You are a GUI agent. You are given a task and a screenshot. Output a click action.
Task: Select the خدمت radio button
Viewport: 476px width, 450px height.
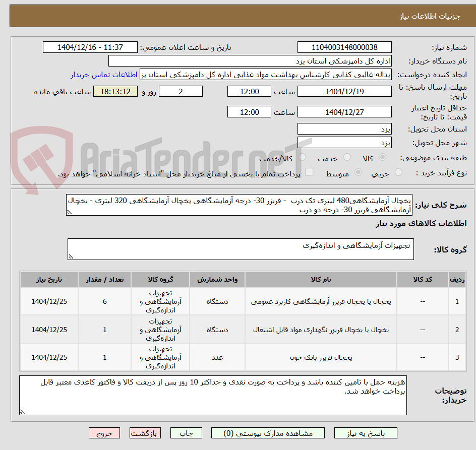coord(347,157)
